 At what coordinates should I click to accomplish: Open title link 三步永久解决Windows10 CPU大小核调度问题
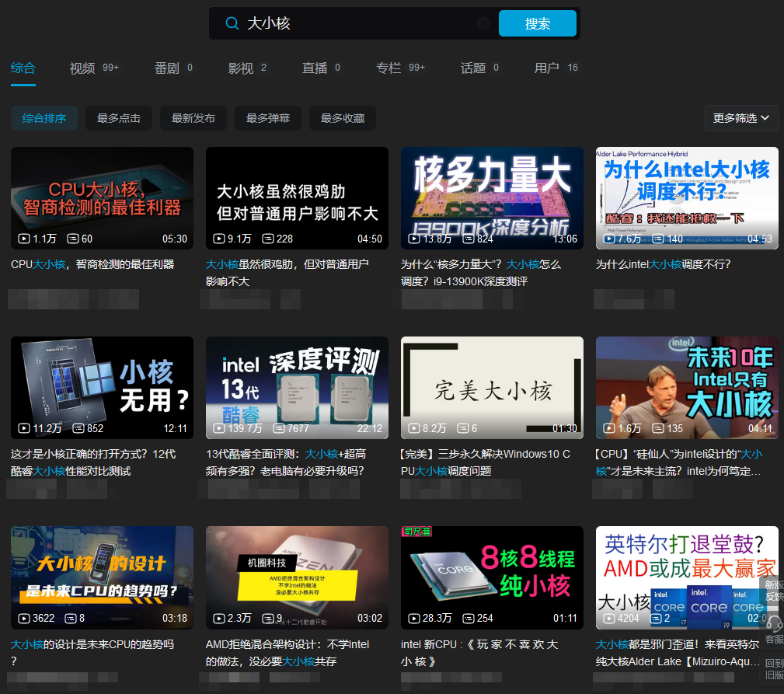pyautogui.click(x=486, y=462)
